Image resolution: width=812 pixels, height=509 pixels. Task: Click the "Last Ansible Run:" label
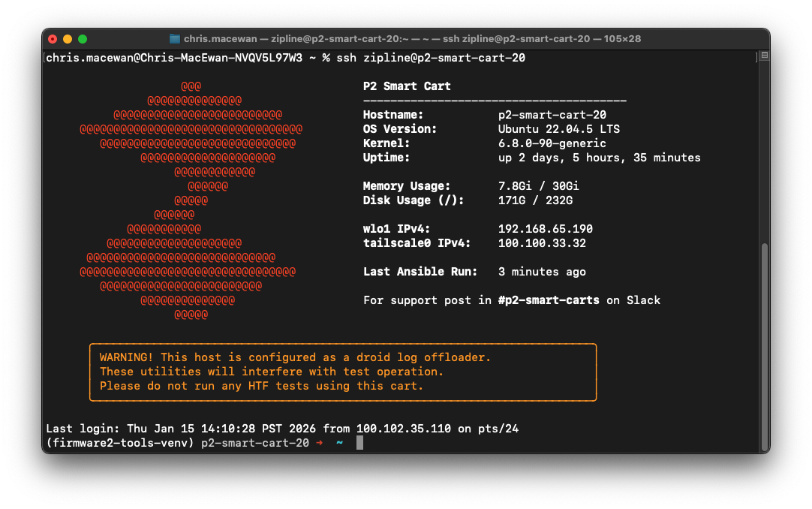point(420,272)
